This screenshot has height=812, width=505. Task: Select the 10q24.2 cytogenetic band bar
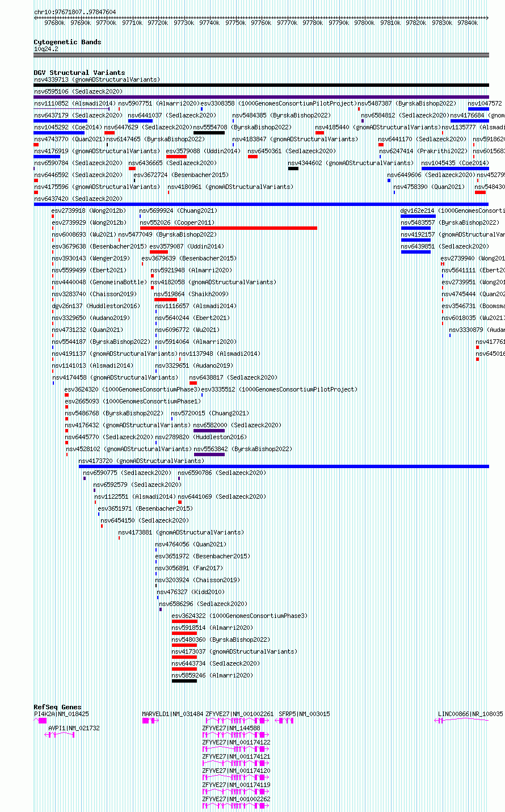[261, 55]
